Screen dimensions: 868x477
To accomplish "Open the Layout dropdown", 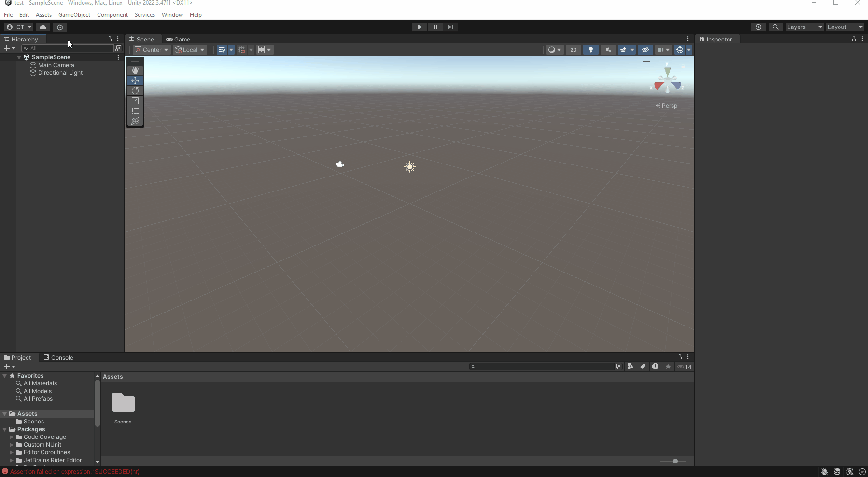I will pyautogui.click(x=845, y=27).
